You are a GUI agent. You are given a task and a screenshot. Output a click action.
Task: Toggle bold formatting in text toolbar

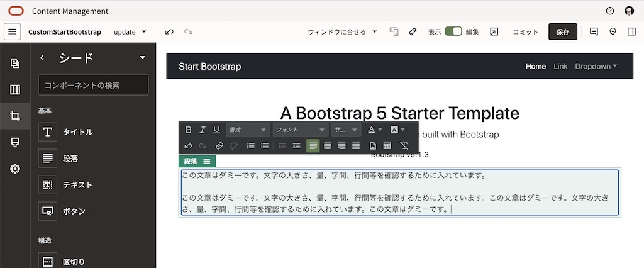[x=188, y=130]
